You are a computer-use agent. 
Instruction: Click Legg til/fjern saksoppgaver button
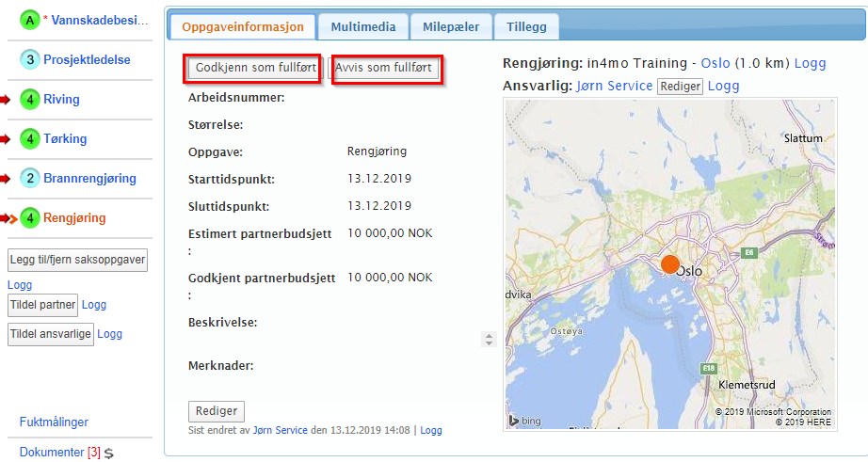78,261
